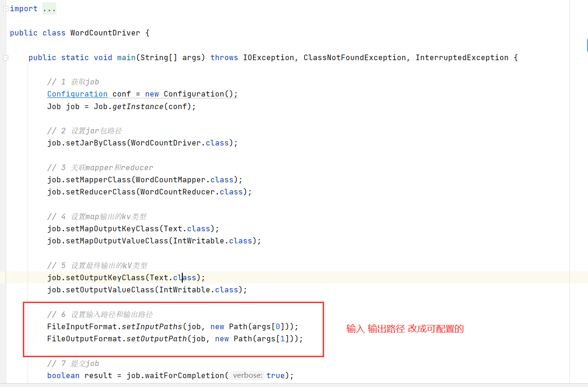Viewport: 588px width, 387px height.
Task: Click the "verbose:" parameter hint
Action: pyautogui.click(x=248, y=375)
